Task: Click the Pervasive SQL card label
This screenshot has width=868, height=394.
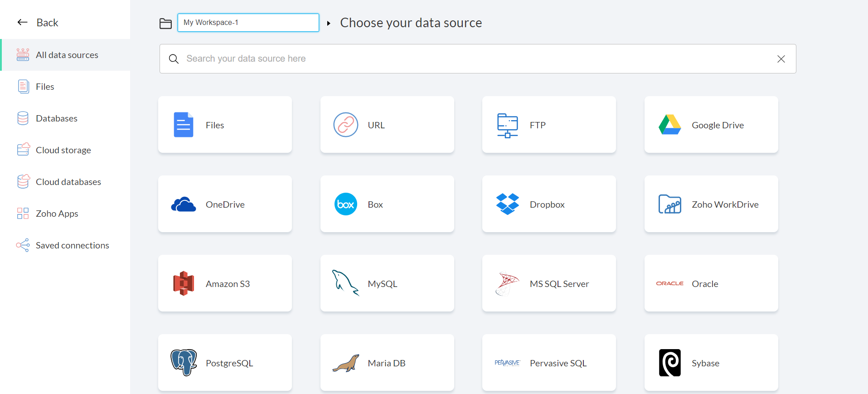Action: tap(558, 363)
